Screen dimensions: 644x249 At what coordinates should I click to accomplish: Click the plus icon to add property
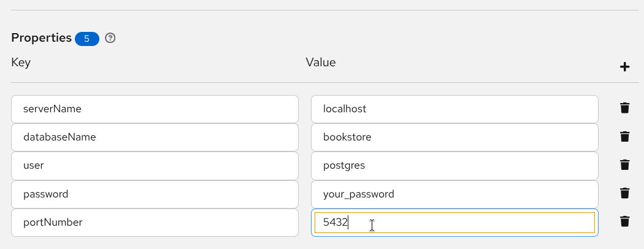tap(624, 67)
